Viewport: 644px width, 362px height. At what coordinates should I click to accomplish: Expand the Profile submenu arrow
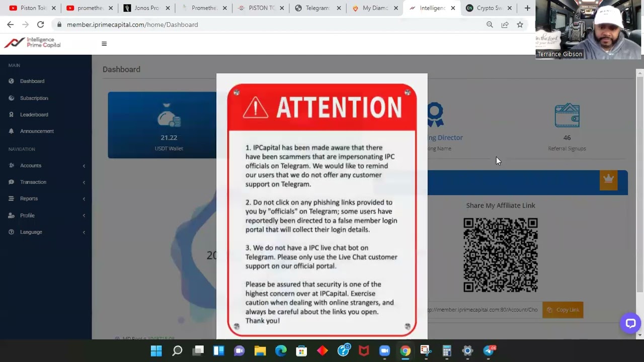click(84, 216)
